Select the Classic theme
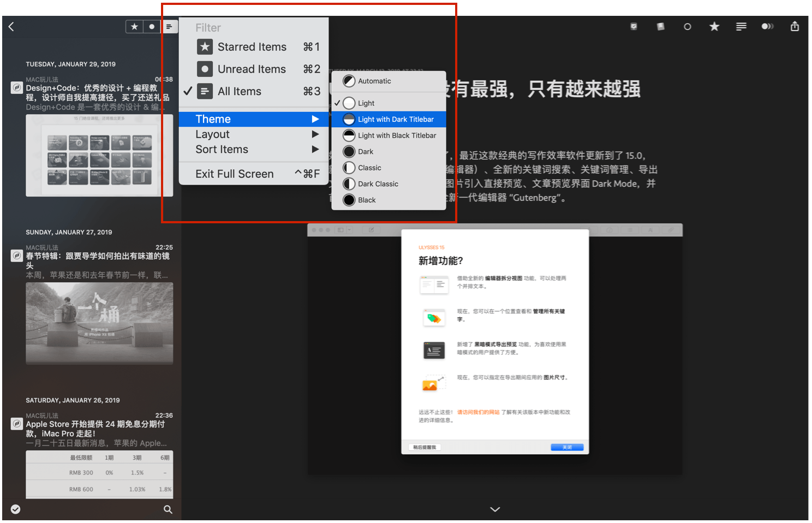Screen dimensions: 812x523 click(x=389, y=168)
